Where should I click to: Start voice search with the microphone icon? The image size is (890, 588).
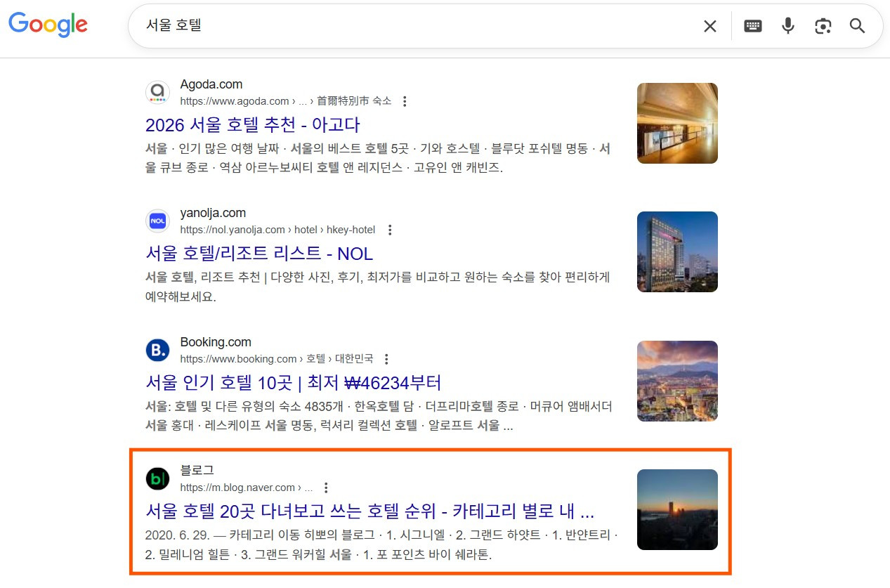pos(788,26)
